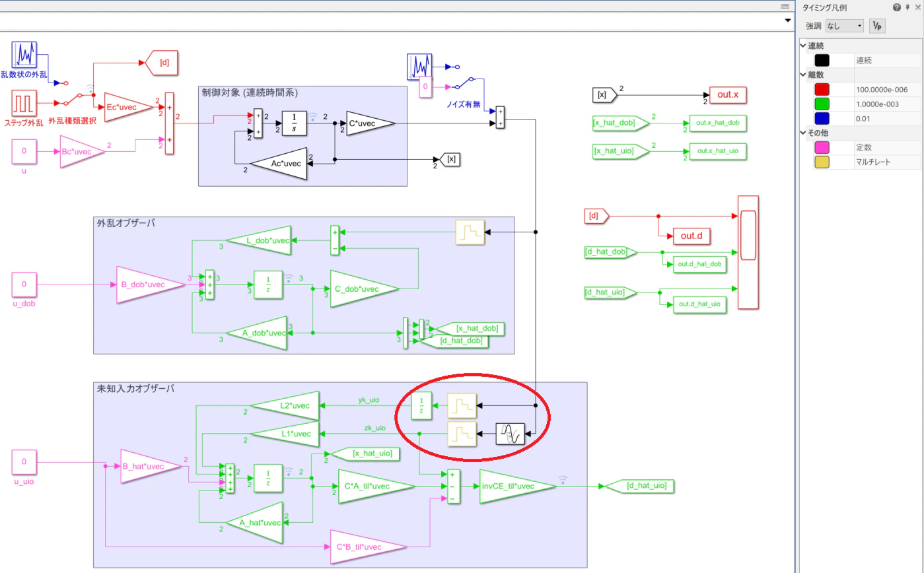Click the zk_uio signal label

coord(374,428)
